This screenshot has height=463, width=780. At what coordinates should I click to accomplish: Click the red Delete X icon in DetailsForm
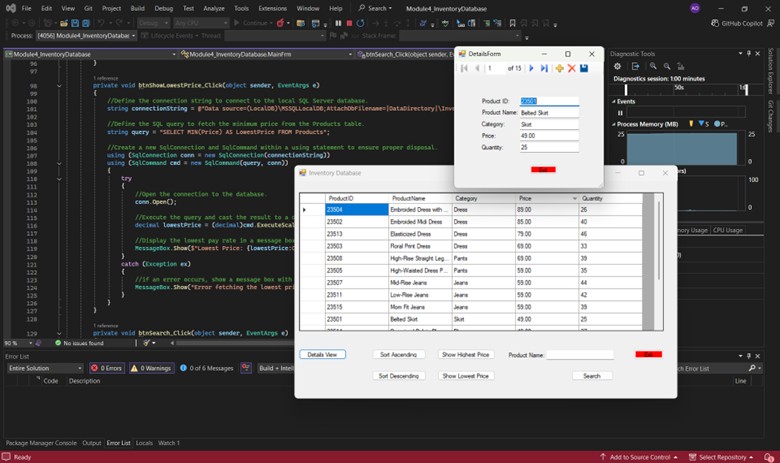click(x=572, y=68)
